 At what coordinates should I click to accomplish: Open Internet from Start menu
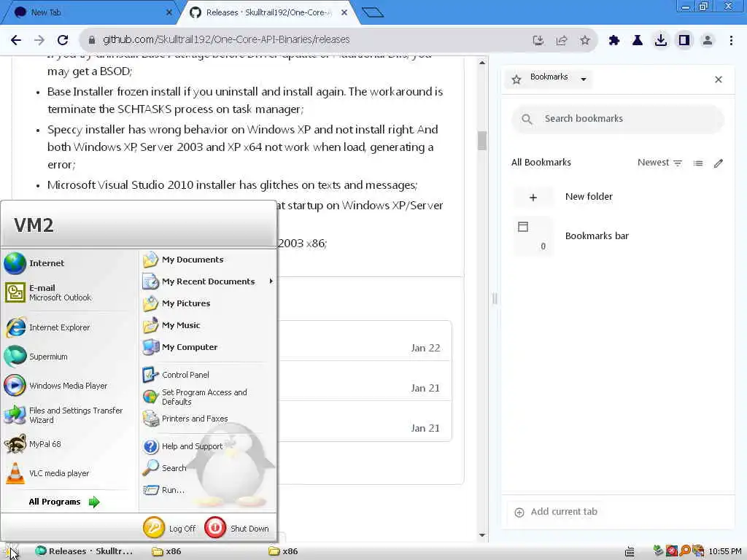(66, 263)
